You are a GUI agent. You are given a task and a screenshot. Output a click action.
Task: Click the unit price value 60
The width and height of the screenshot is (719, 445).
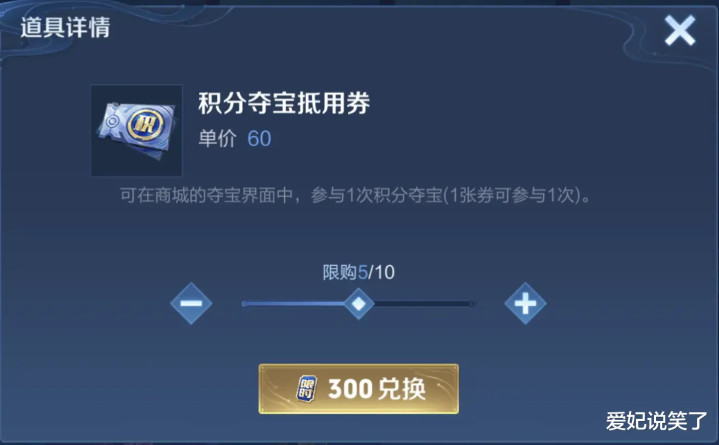(259, 139)
